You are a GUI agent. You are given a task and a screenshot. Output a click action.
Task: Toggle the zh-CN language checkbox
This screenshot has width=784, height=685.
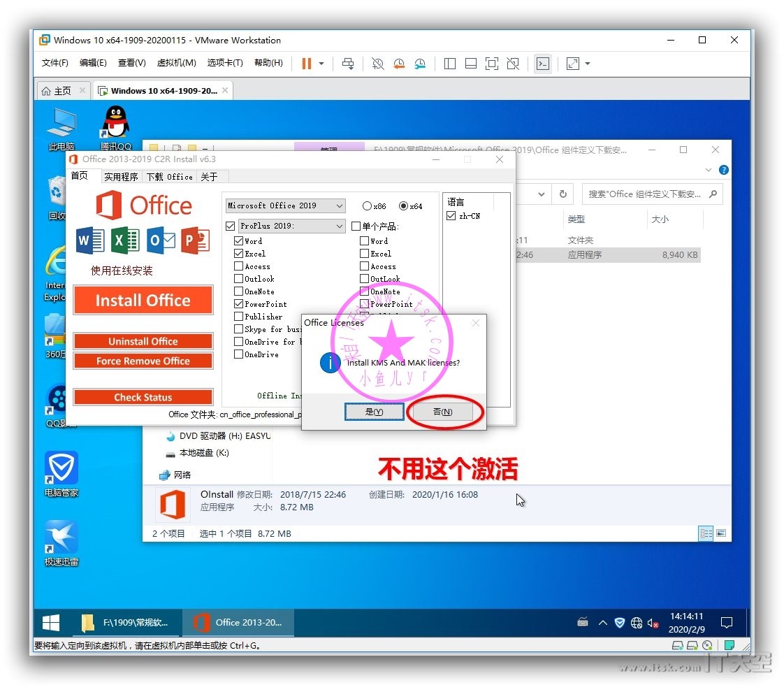451,216
